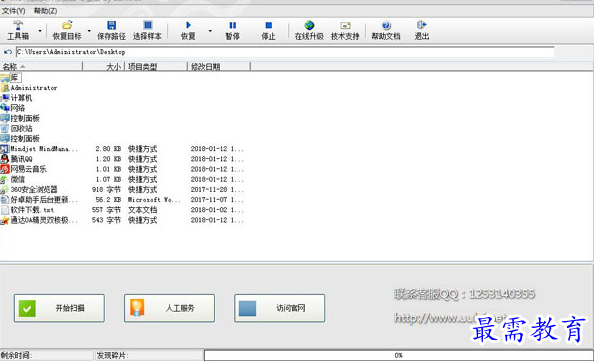Click the 恢复目标 folder icon
This screenshot has width=594, height=361.
pyautogui.click(x=67, y=25)
